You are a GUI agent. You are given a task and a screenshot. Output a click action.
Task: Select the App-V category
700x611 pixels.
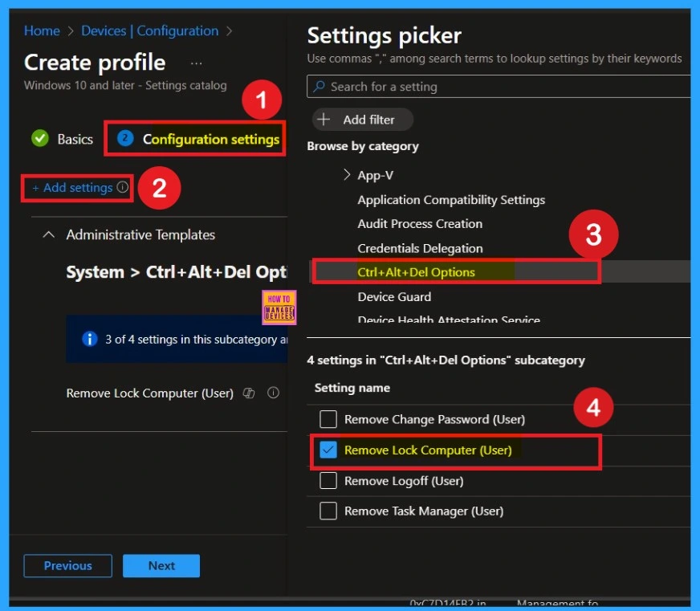(x=376, y=175)
